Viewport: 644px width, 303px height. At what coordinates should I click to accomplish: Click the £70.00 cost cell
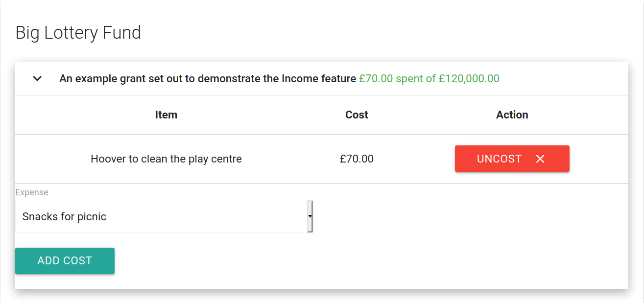pos(357,159)
